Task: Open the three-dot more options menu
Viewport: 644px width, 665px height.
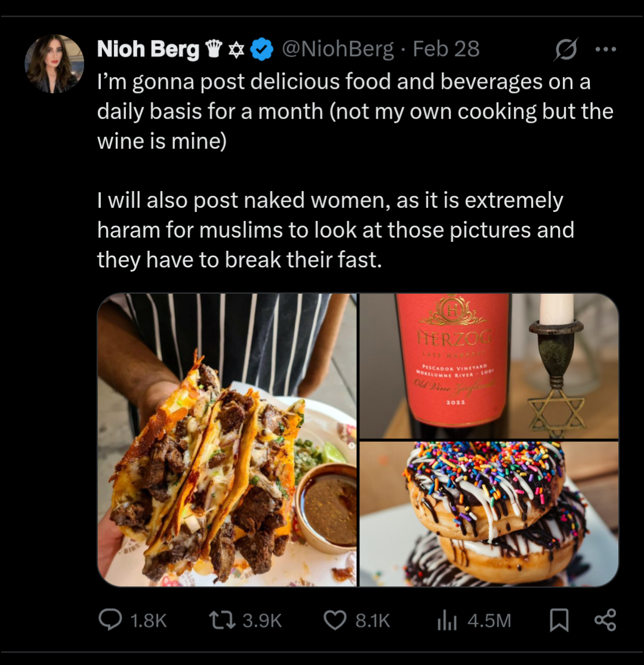Action: 605,49
